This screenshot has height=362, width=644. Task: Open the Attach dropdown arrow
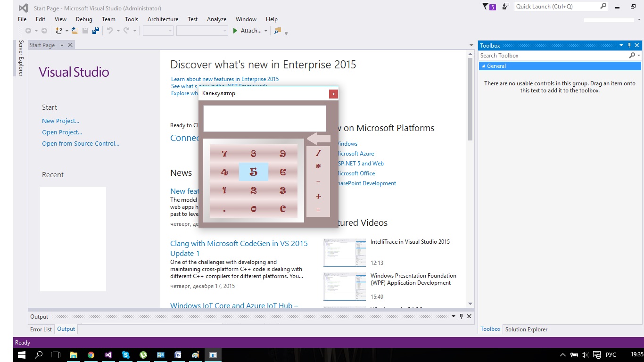(x=266, y=31)
